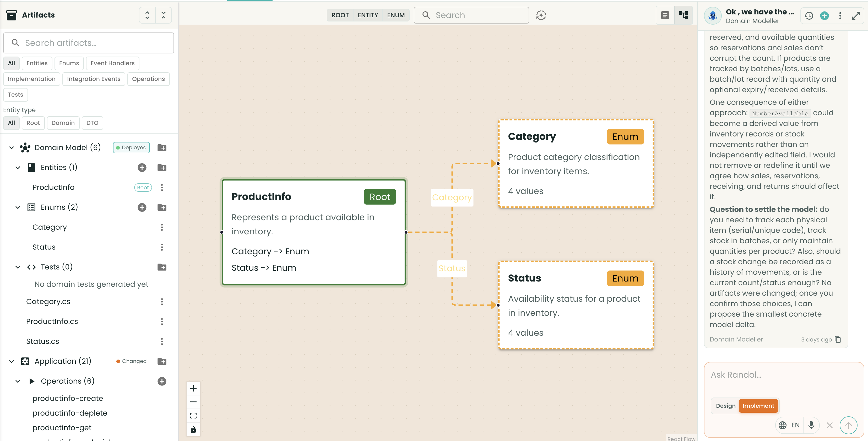The height and width of the screenshot is (441, 868).
Task: Start voice input with microphone
Action: pyautogui.click(x=811, y=425)
